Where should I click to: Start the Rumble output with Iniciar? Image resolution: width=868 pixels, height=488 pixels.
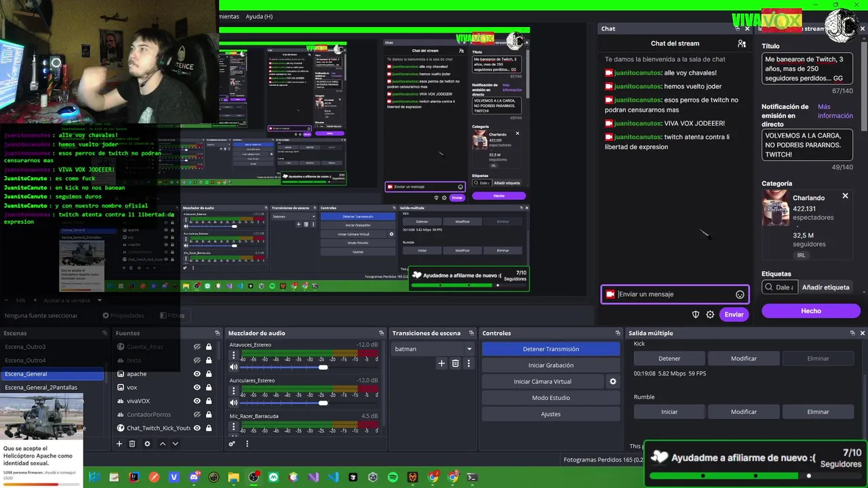[669, 411]
